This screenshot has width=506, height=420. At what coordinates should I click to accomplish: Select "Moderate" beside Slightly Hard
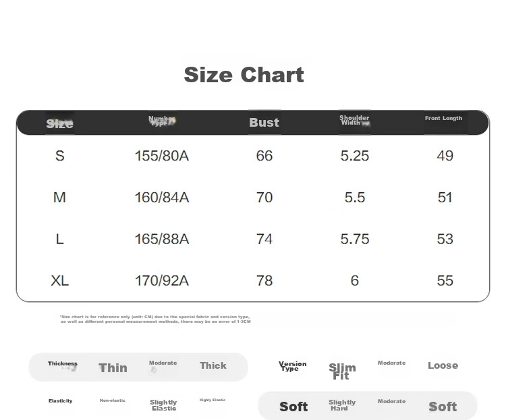(x=391, y=401)
